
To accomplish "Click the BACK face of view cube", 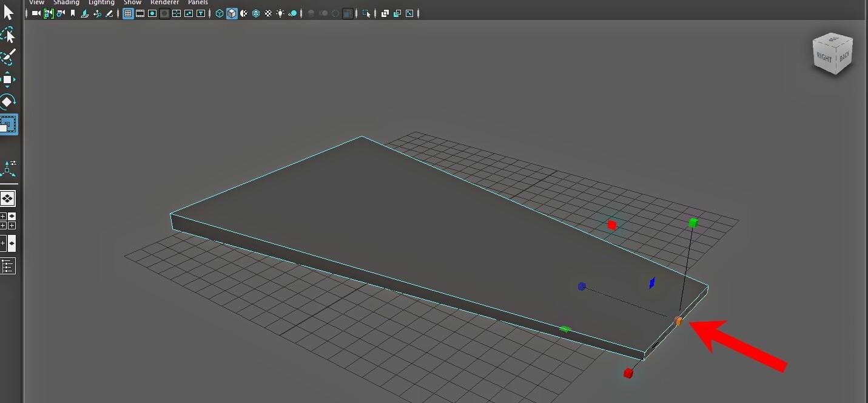I will [844, 56].
